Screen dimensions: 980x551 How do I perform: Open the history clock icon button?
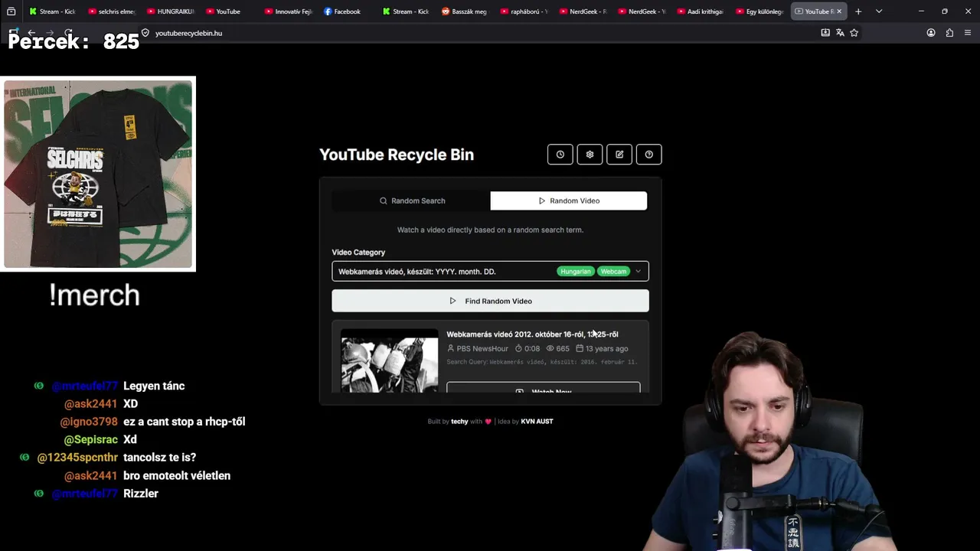tap(560, 155)
